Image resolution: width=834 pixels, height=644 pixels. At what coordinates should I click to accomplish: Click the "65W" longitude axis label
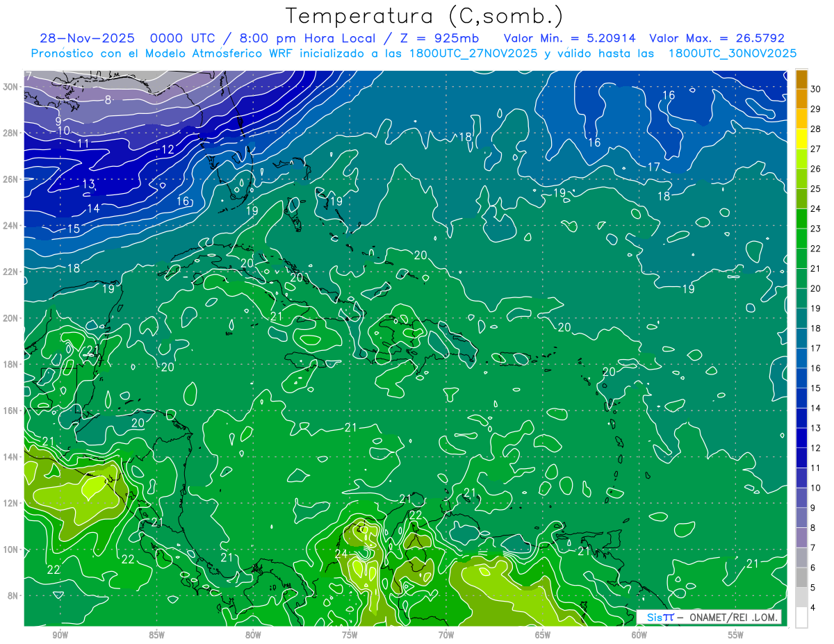(543, 635)
